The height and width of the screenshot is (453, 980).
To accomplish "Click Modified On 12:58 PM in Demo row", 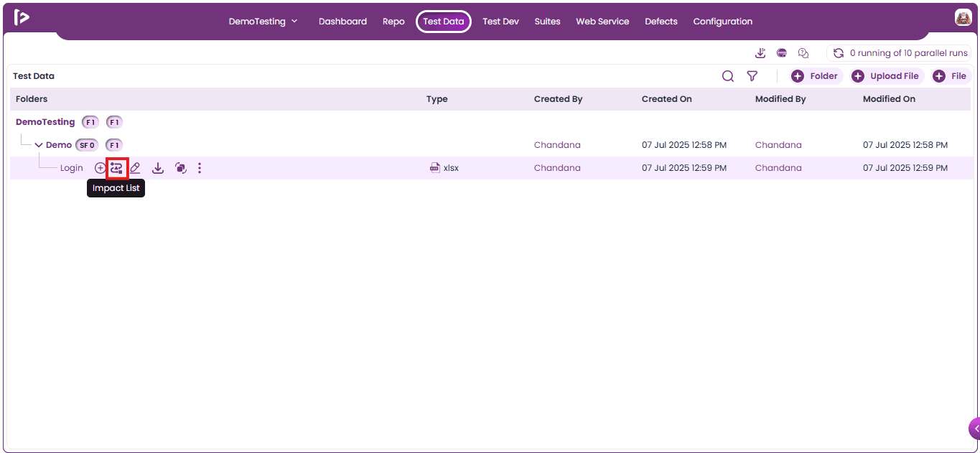I will pyautogui.click(x=905, y=145).
